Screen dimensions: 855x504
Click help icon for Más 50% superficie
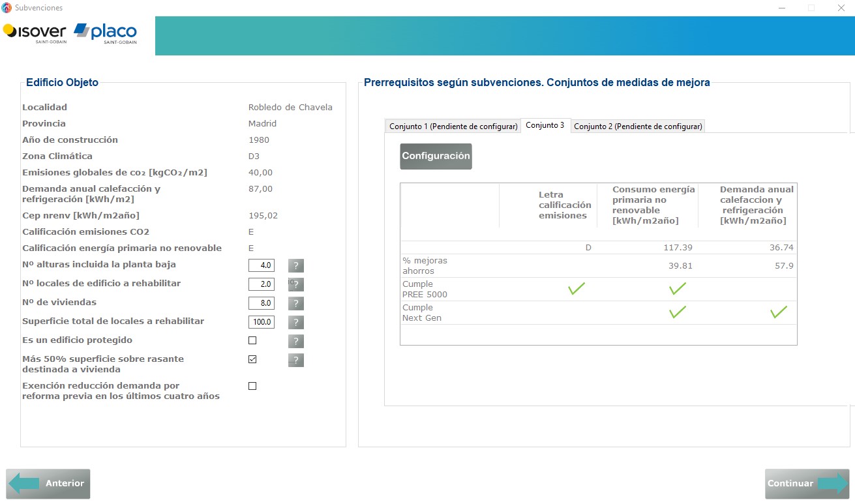296,361
